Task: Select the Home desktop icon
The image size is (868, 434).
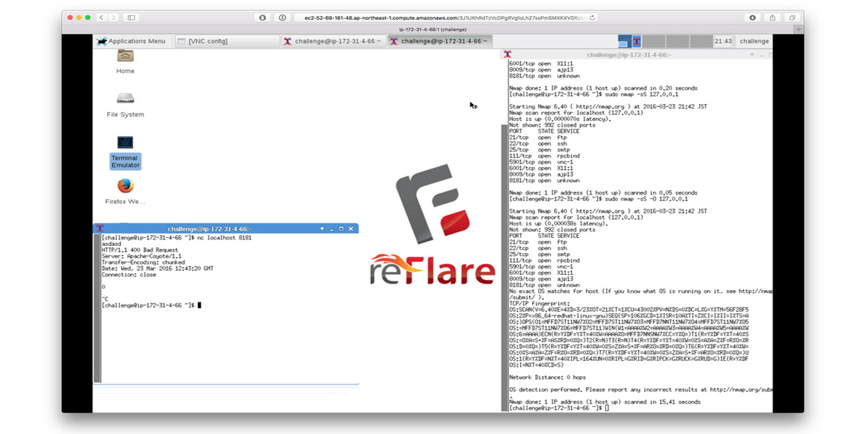Action: [125, 61]
